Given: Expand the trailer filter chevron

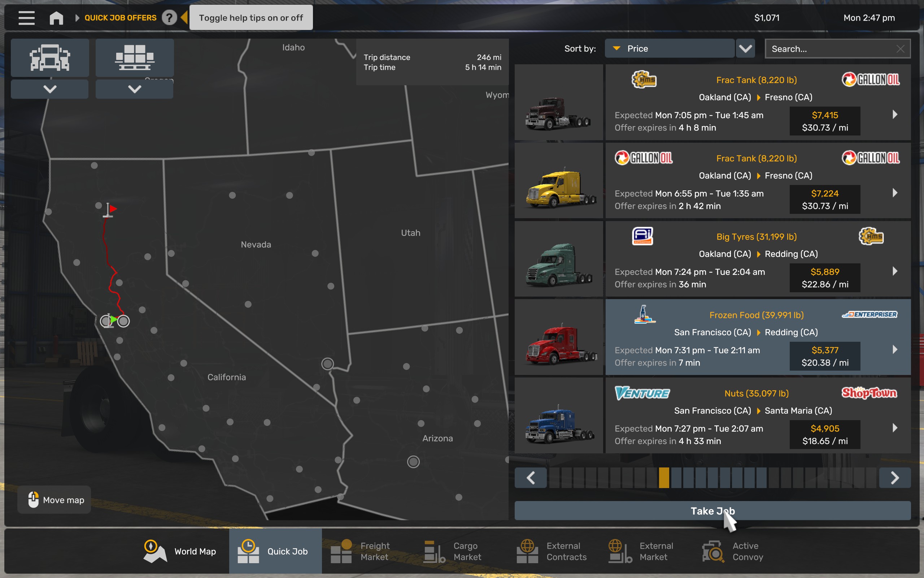Looking at the screenshot, I should coord(134,89).
